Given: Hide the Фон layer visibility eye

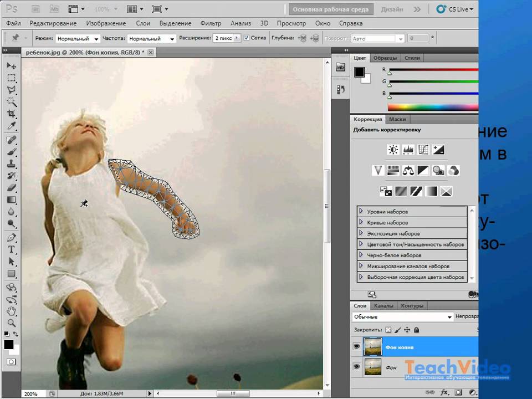Looking at the screenshot, I should (356, 366).
